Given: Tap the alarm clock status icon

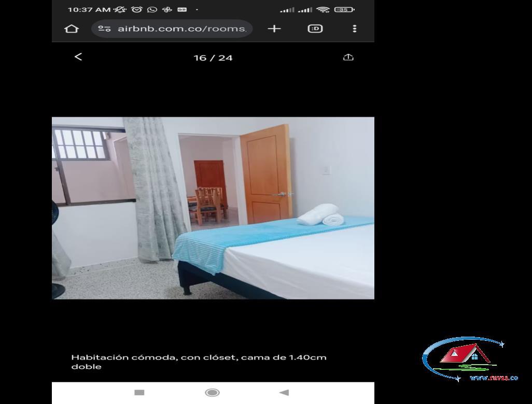Looking at the screenshot, I should [x=137, y=9].
